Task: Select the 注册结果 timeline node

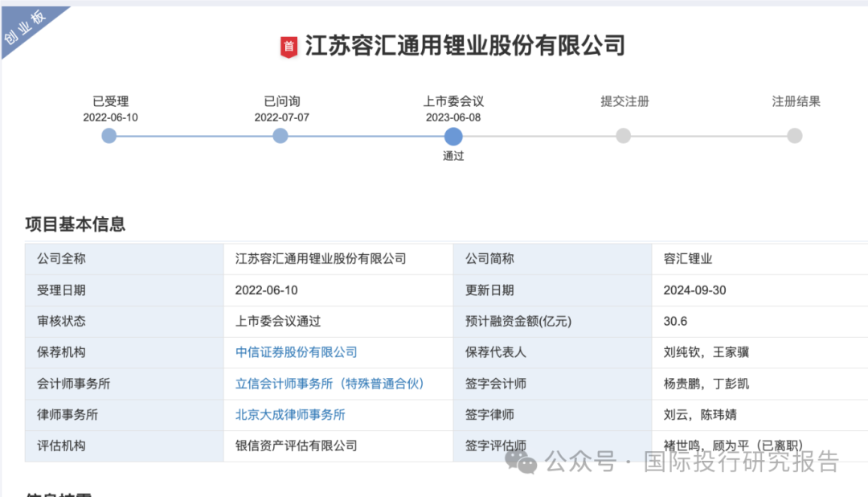Action: [x=795, y=136]
